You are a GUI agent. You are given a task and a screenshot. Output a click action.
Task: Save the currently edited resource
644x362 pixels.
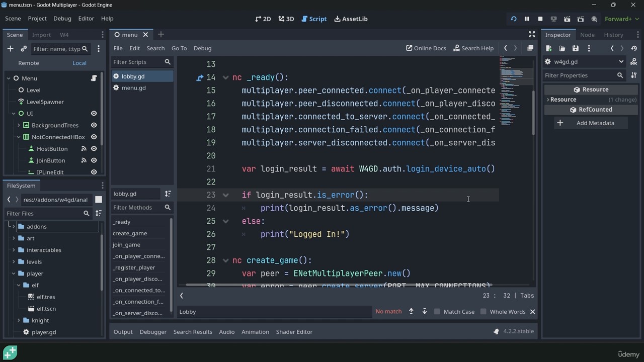pyautogui.click(x=576, y=48)
